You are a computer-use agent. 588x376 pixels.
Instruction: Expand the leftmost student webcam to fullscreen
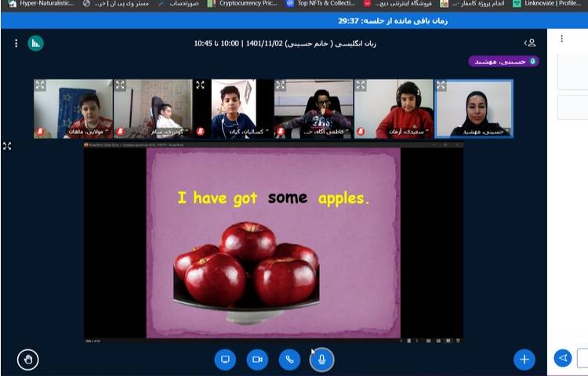(x=41, y=85)
